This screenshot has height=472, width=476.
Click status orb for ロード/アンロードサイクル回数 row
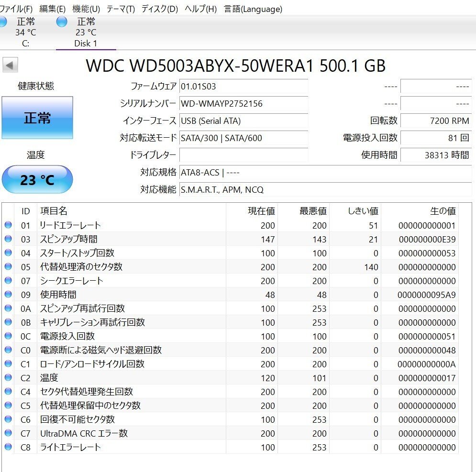pos(8,363)
